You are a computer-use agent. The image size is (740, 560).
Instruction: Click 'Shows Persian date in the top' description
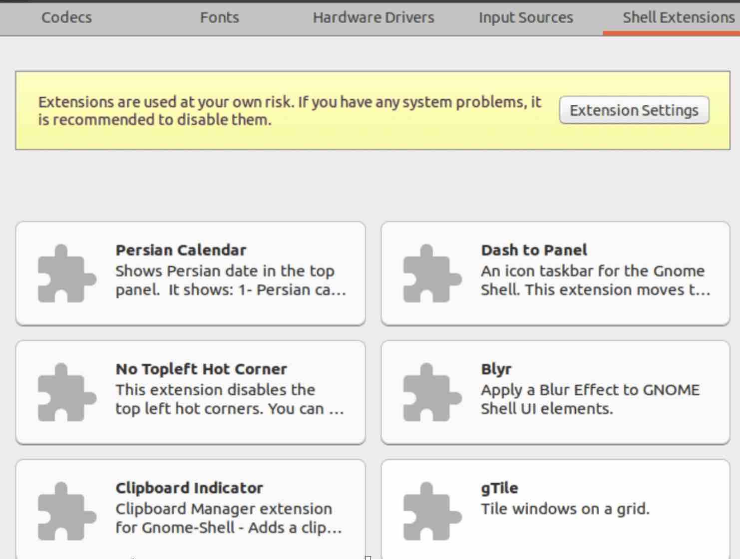click(225, 271)
